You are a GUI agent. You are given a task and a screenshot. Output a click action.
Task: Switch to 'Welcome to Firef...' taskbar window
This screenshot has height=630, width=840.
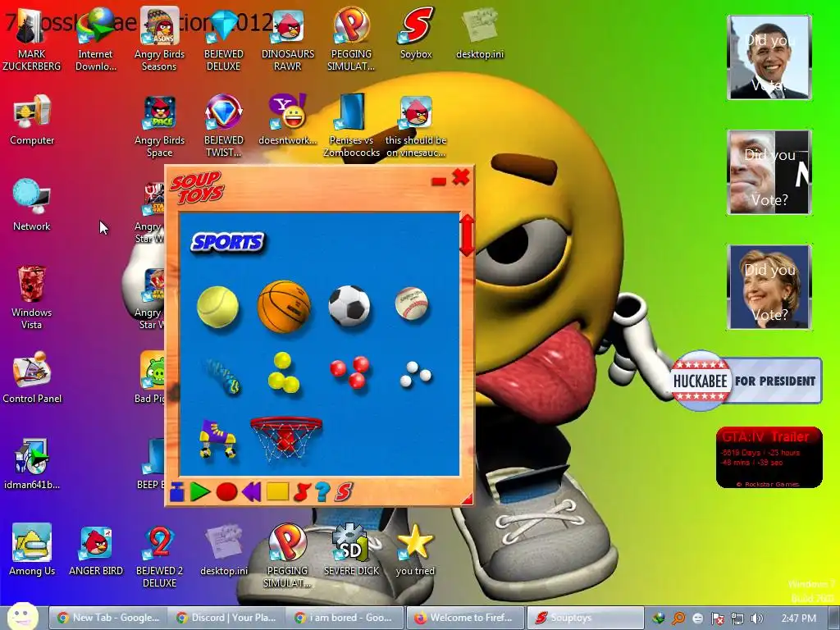click(464, 618)
